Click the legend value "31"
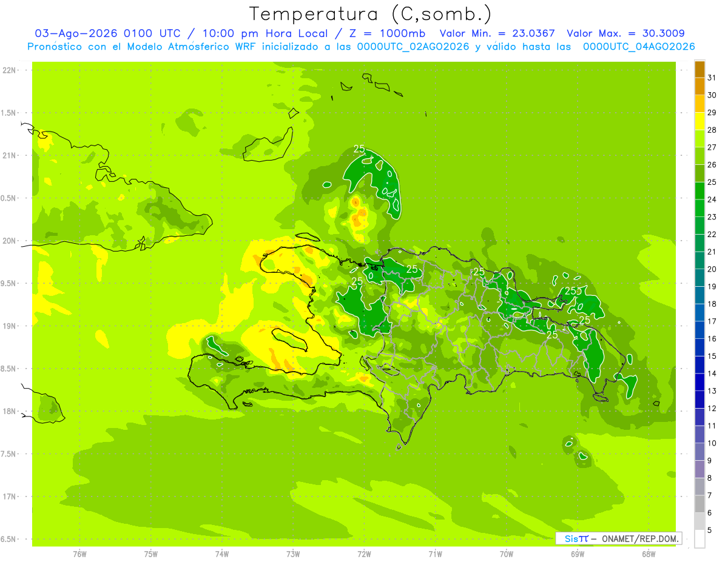 [712, 78]
